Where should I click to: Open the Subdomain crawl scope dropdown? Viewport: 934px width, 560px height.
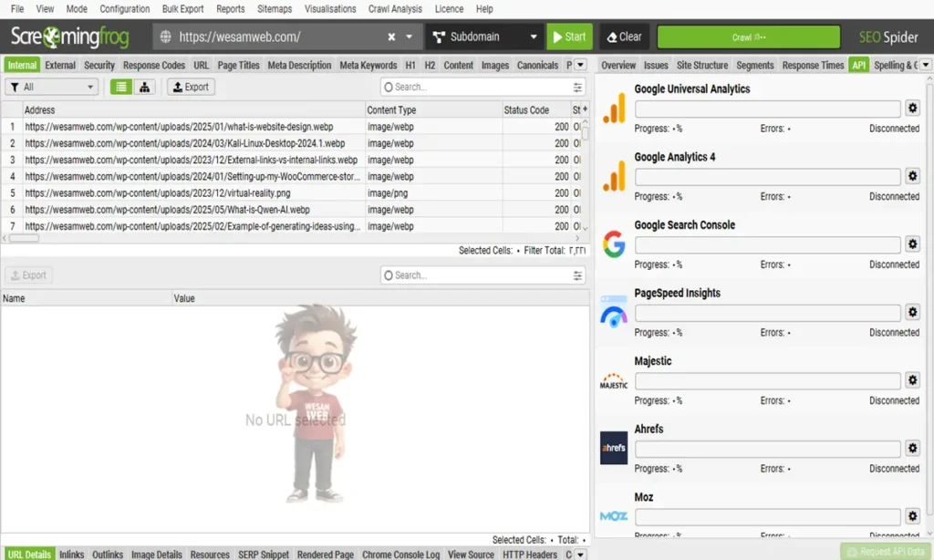[x=483, y=36]
